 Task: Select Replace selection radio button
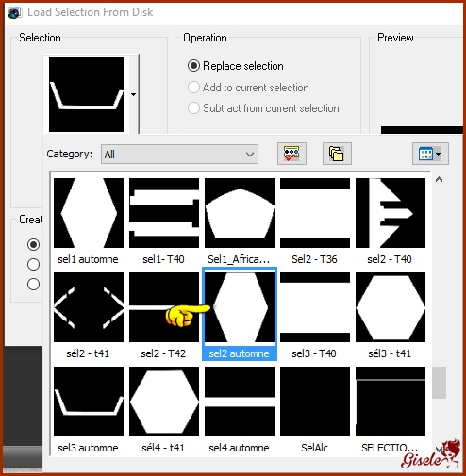193,66
